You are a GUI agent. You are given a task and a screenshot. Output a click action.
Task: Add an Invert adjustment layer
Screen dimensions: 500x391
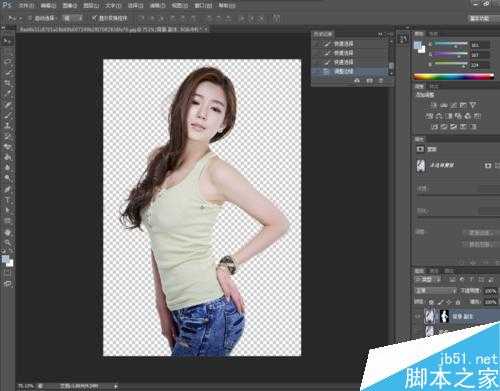tap(434, 127)
